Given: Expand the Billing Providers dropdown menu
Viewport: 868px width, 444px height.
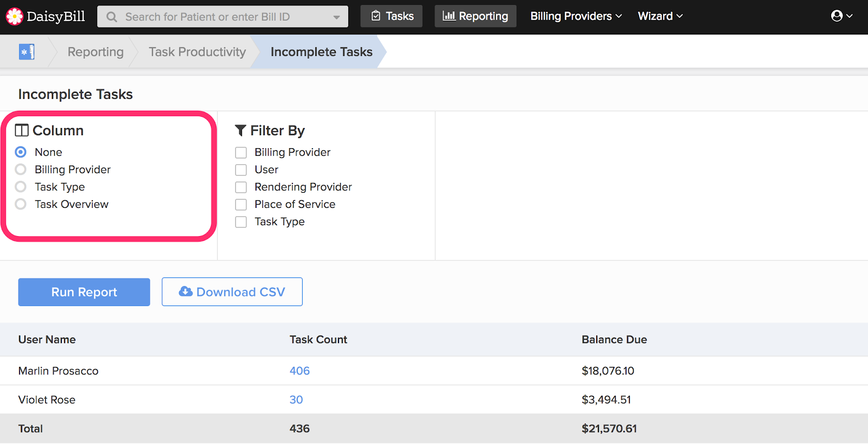Looking at the screenshot, I should click(576, 16).
